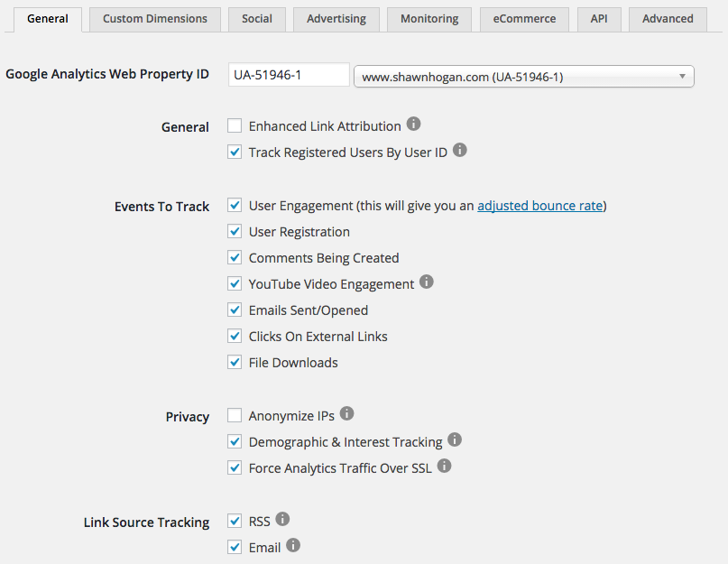Uncheck the User Registration event checkbox

point(235,232)
